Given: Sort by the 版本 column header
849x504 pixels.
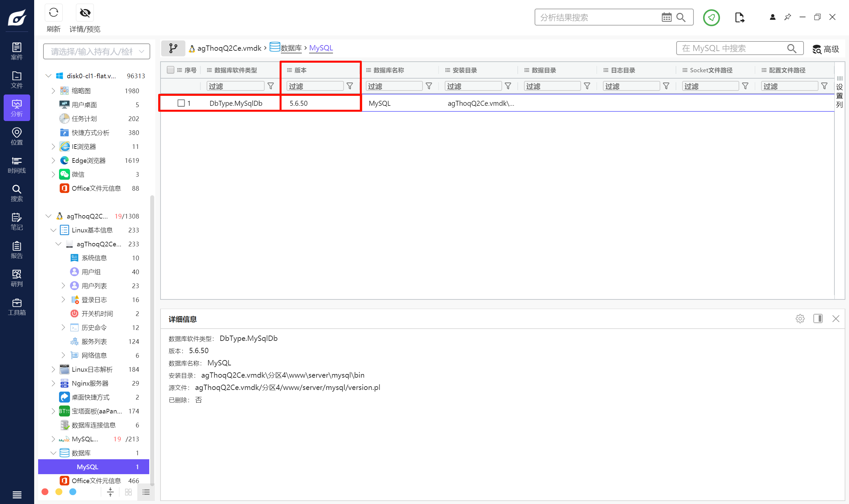Looking at the screenshot, I should [x=300, y=70].
